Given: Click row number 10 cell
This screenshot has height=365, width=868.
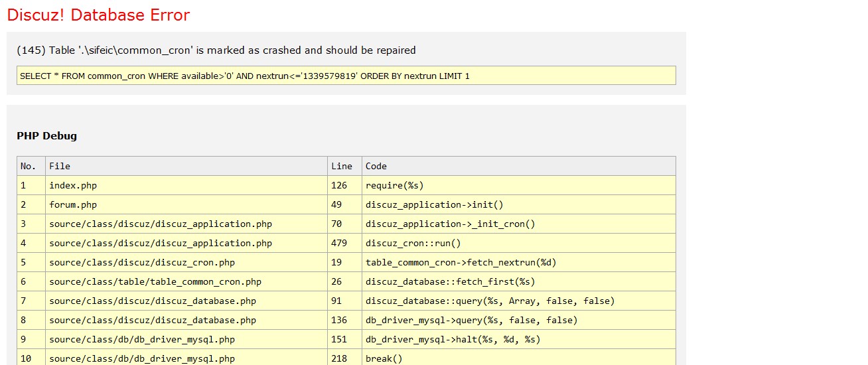Looking at the screenshot, I should point(31,358).
